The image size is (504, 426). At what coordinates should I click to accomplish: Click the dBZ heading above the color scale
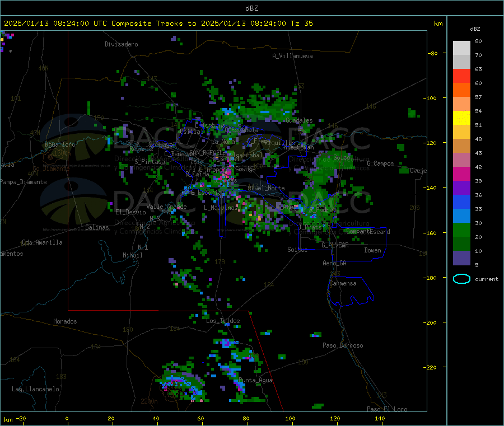click(x=475, y=29)
